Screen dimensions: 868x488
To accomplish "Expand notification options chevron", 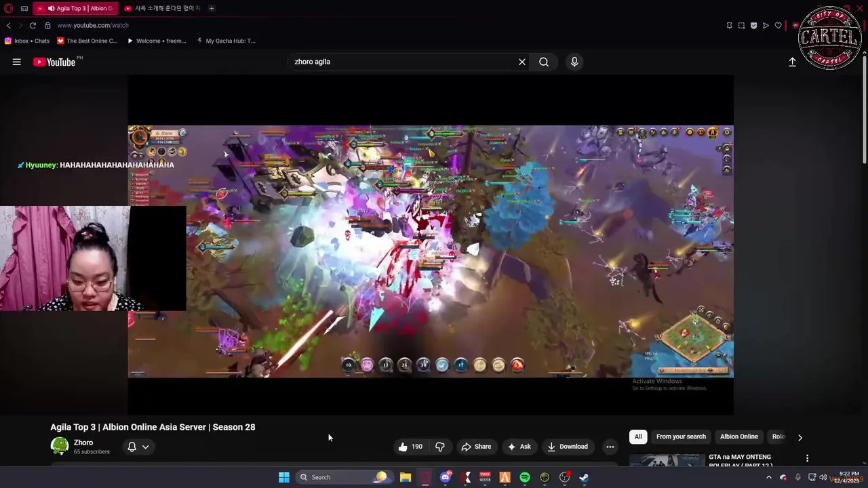I will (x=145, y=447).
